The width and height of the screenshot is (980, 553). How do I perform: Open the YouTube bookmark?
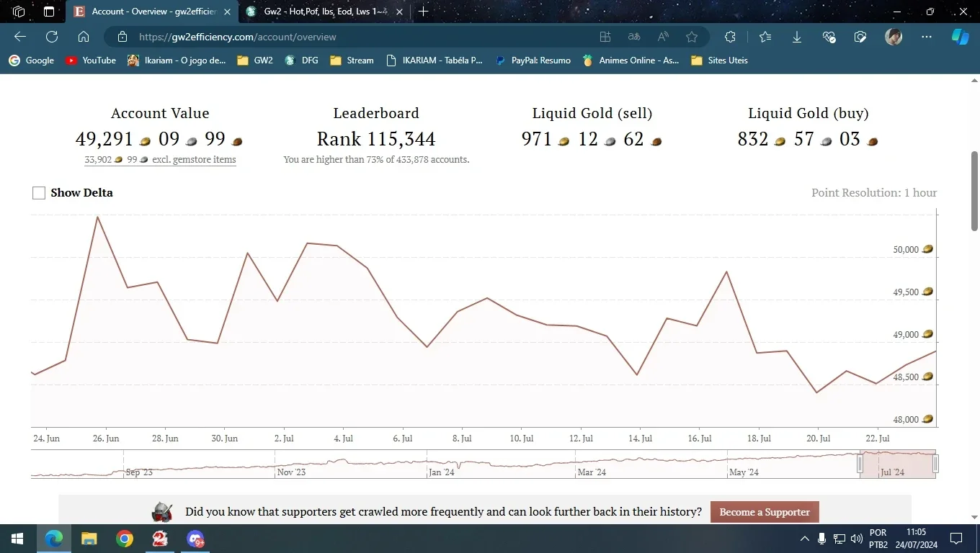(91, 60)
